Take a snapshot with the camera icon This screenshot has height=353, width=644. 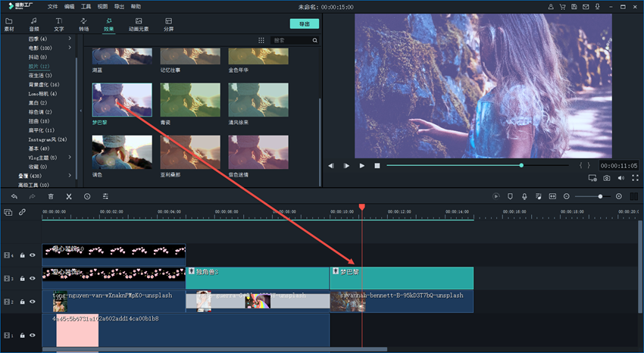607,178
